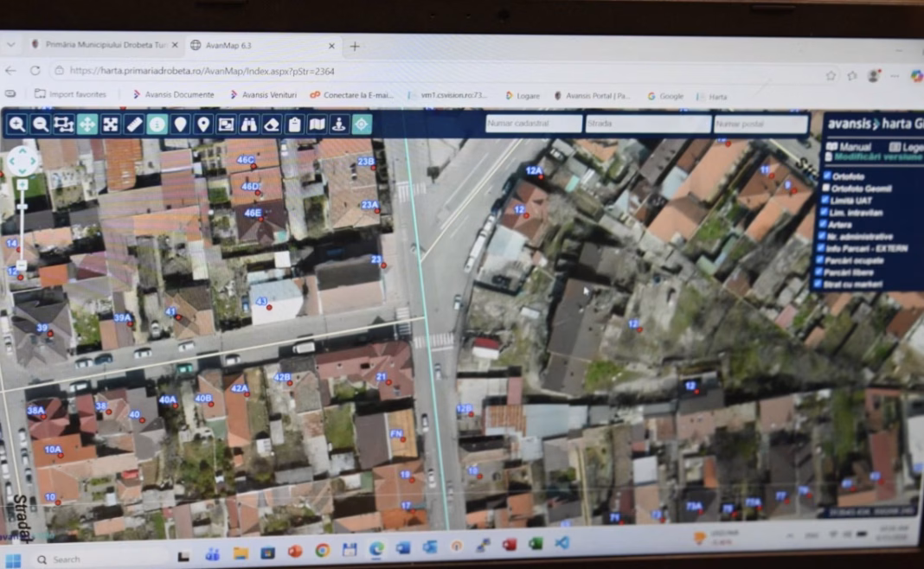Pan the map right with navigation arrow
Image resolution: width=924 pixels, height=569 pixels.
tap(33, 161)
